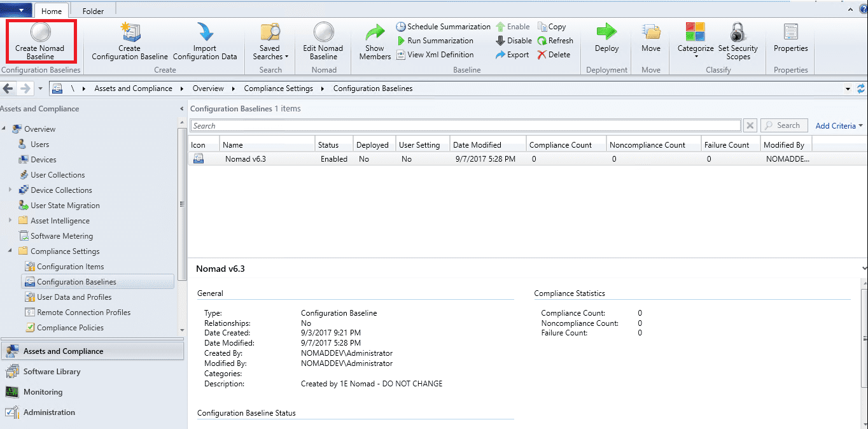Disable the selected baseline
This screenshot has height=429, width=868.
pos(514,41)
